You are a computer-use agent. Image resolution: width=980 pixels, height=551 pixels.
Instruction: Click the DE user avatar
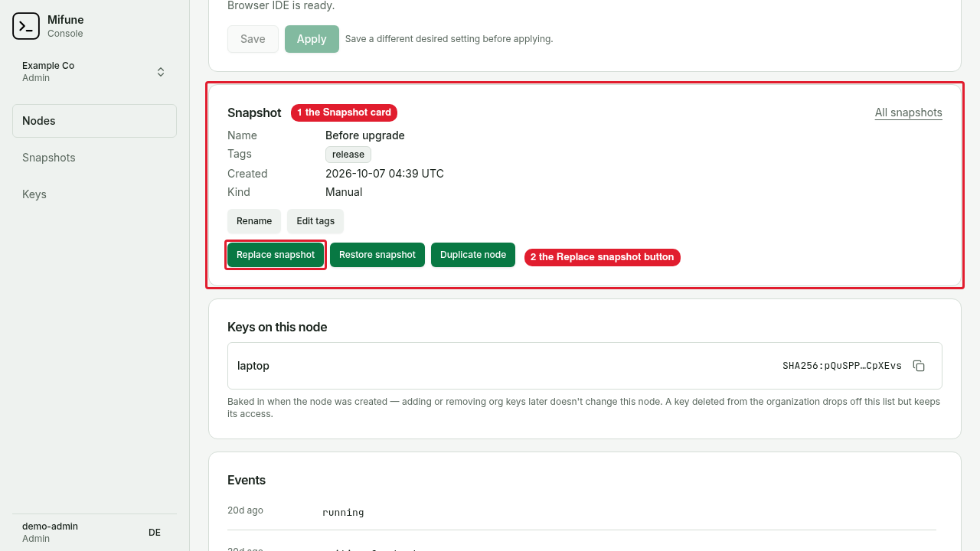click(x=155, y=533)
